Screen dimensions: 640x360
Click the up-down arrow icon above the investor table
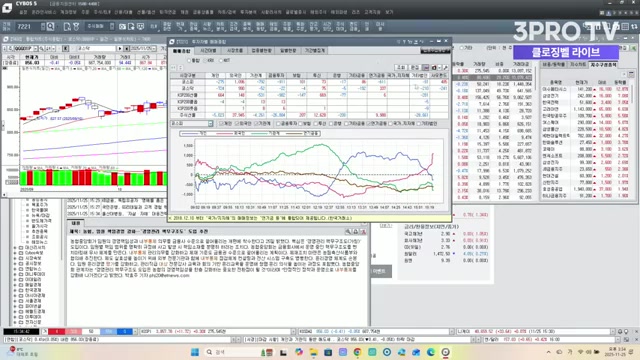click(x=180, y=67)
